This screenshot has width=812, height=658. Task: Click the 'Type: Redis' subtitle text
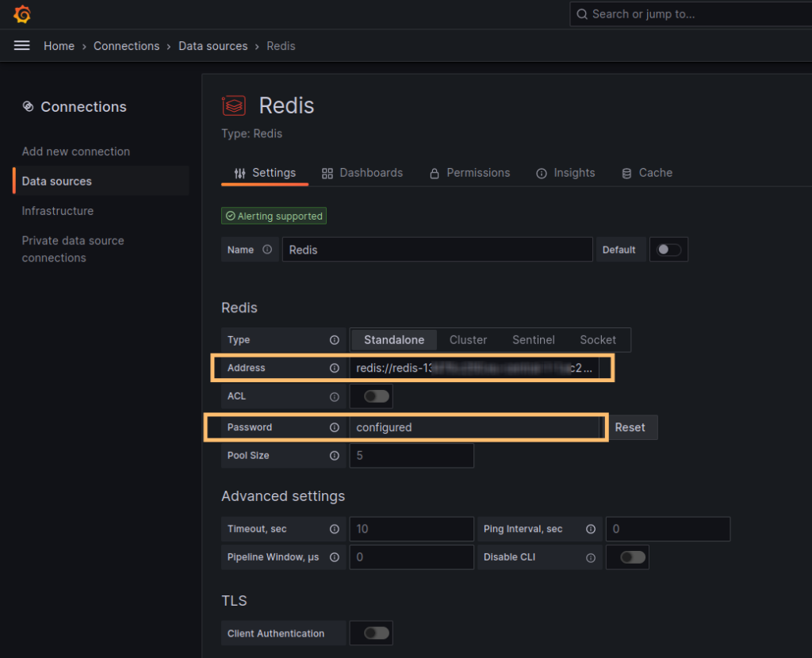click(251, 133)
